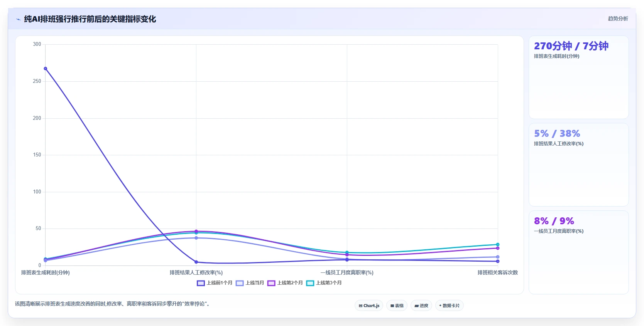Toggle the 上线前1个月 legend series
This screenshot has width=644, height=326.
[215, 283]
